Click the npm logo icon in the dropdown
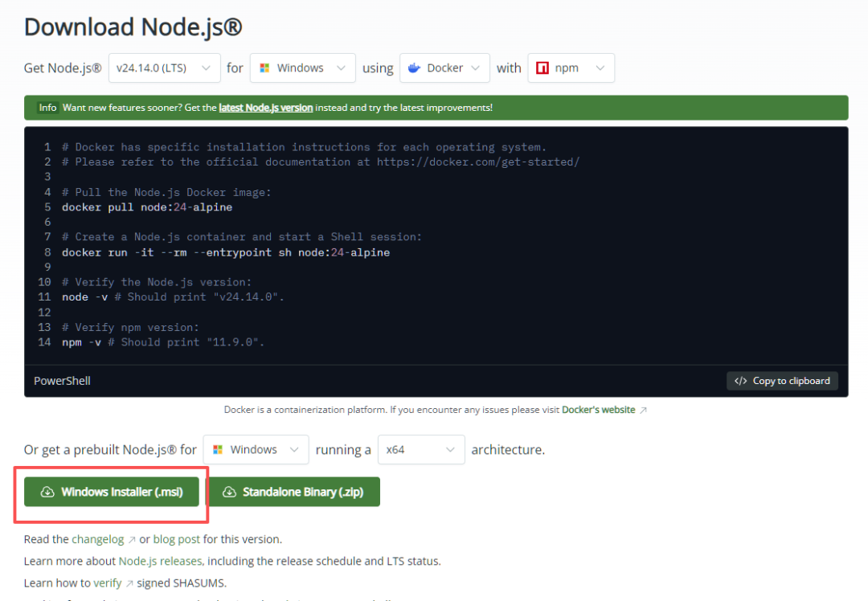 tap(542, 68)
